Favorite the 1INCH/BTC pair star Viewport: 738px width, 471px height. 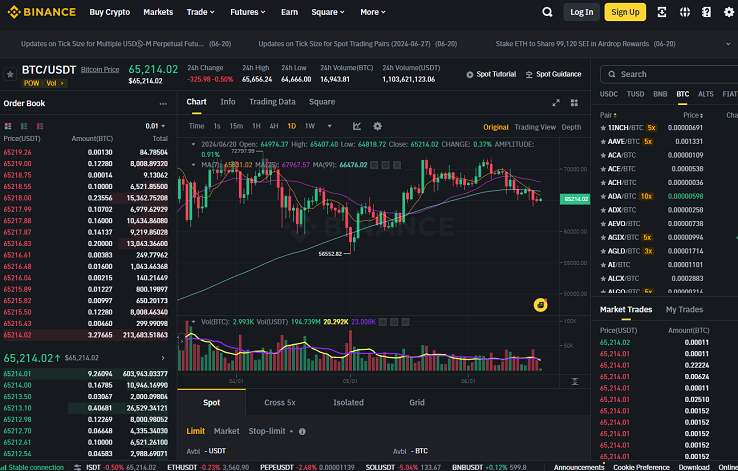tap(603, 128)
